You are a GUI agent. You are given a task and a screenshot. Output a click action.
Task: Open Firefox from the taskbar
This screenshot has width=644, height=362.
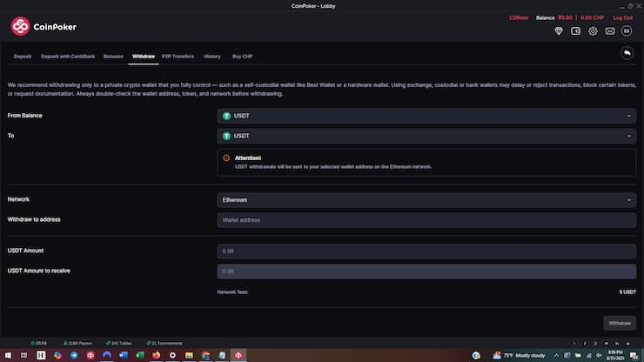(156, 355)
